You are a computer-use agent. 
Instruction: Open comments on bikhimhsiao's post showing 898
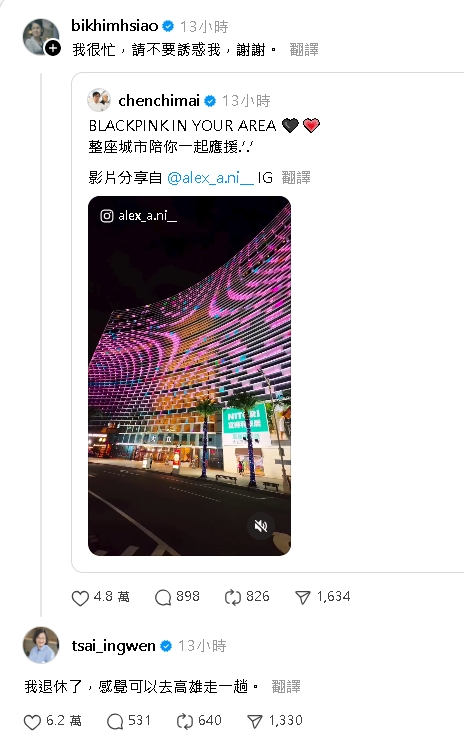point(163,598)
